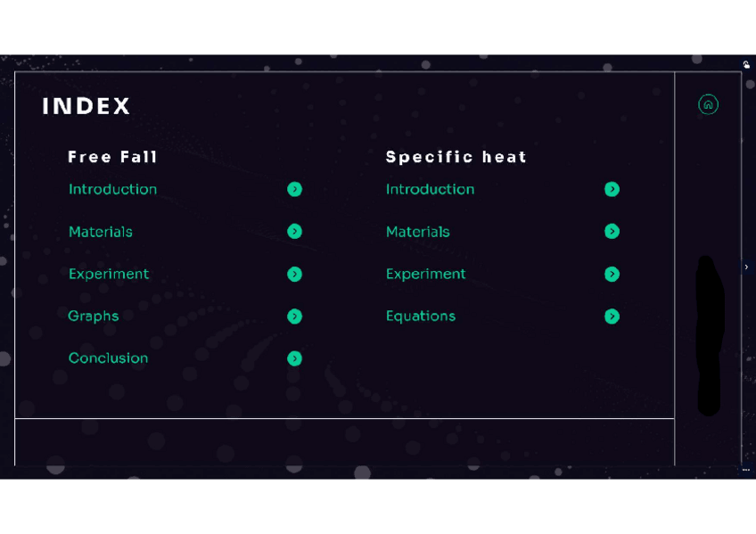Go to next page with right-edge arrow

point(747,267)
